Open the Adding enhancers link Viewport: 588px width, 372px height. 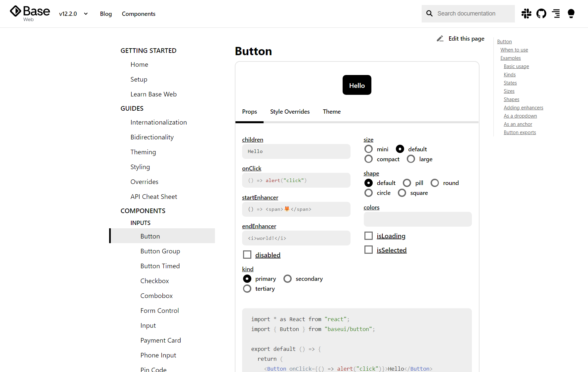(x=524, y=107)
